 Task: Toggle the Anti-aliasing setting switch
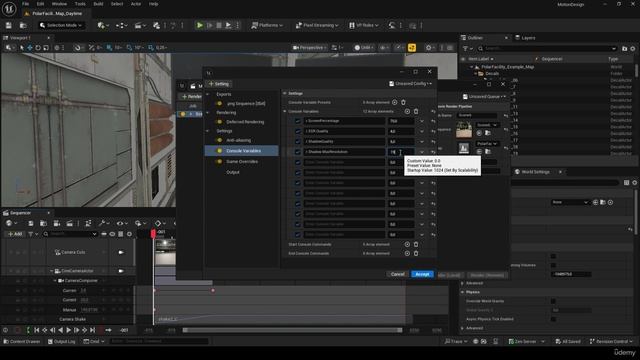(x=220, y=140)
